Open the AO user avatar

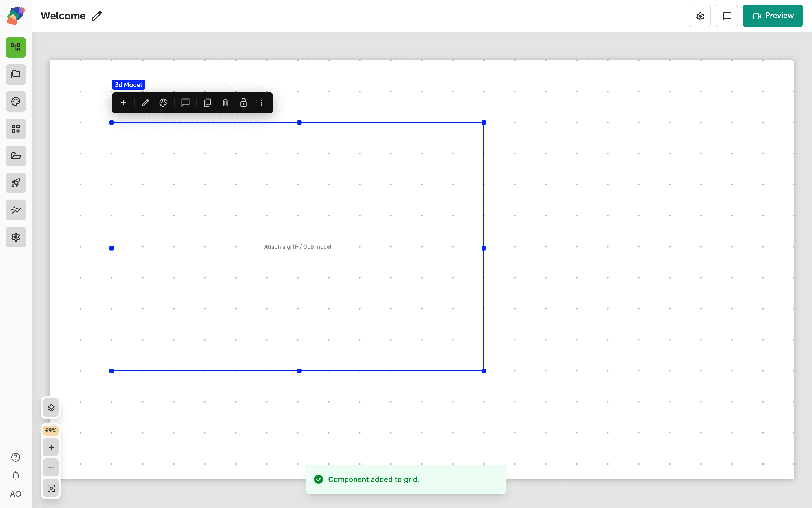(16, 494)
